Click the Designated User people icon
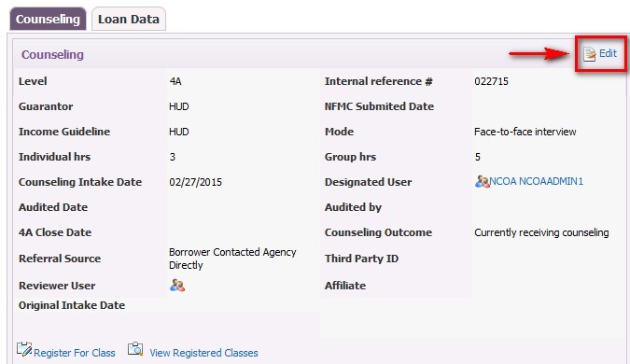The width and height of the screenshot is (630, 364). (x=482, y=182)
